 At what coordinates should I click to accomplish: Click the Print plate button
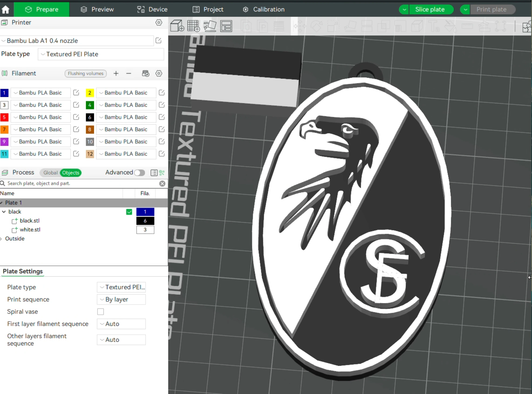(x=493, y=10)
